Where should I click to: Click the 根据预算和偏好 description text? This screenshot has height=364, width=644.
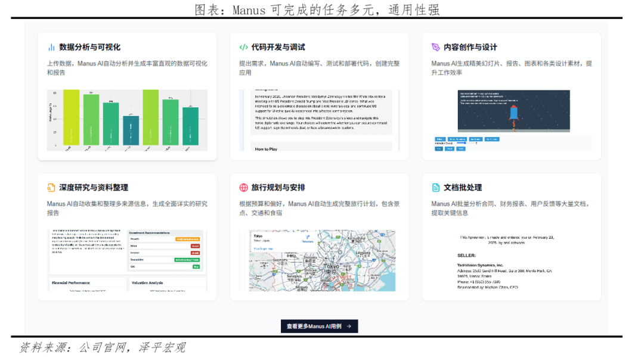click(x=319, y=208)
